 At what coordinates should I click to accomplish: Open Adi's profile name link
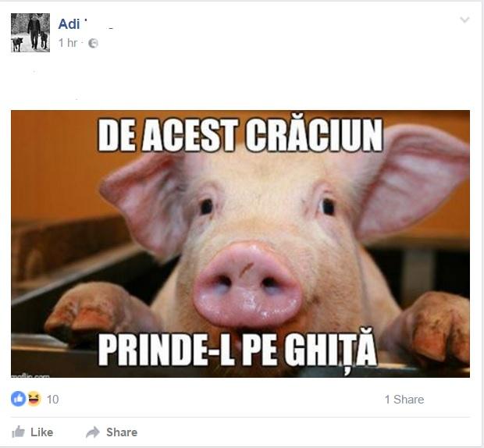[69, 24]
